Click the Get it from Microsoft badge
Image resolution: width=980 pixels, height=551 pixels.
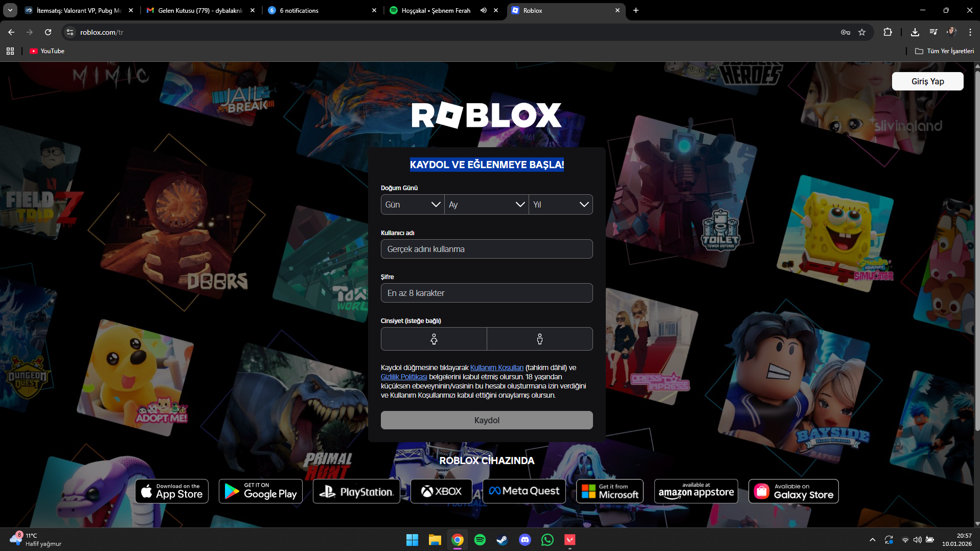pos(610,491)
